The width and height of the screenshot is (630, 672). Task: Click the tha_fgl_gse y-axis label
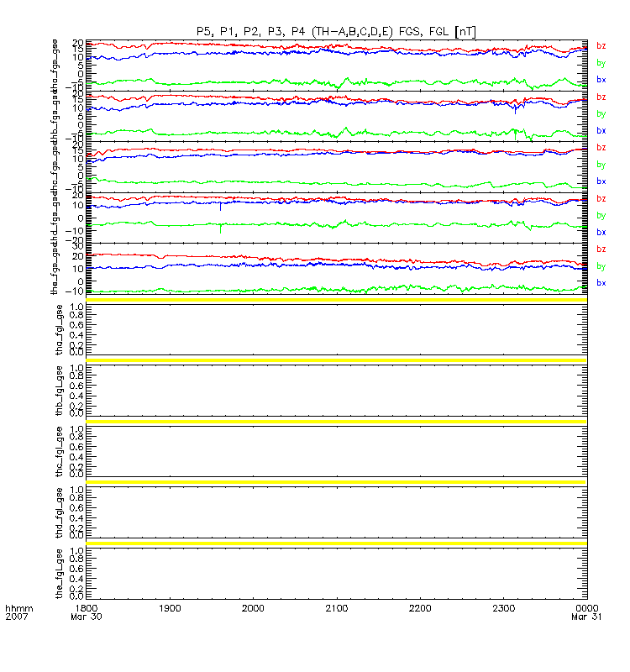coord(59,329)
